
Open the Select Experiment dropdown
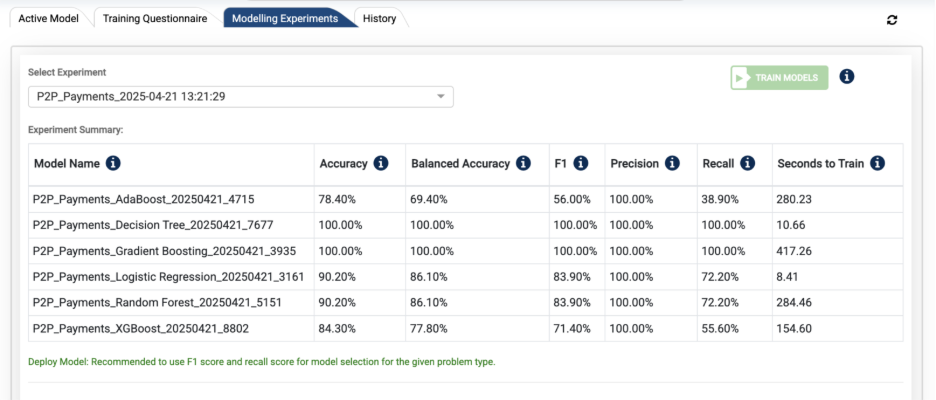240,97
